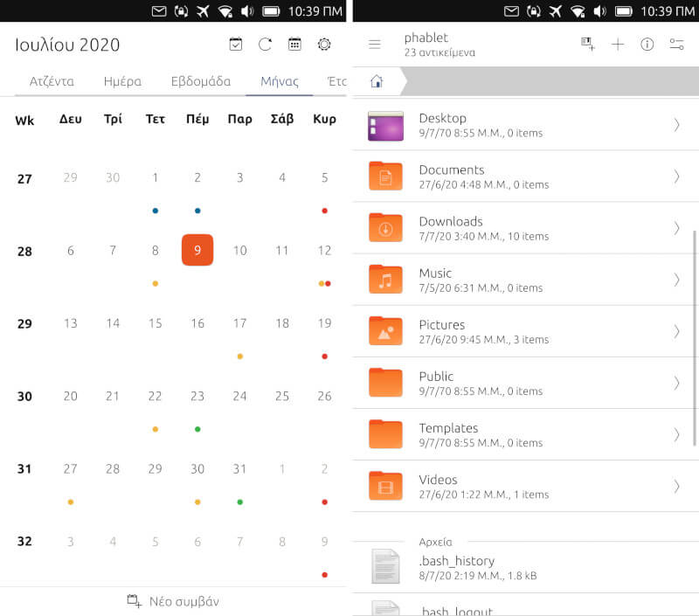The image size is (699, 616).
Task: Click the plus icon in file manager
Action: pos(618,45)
